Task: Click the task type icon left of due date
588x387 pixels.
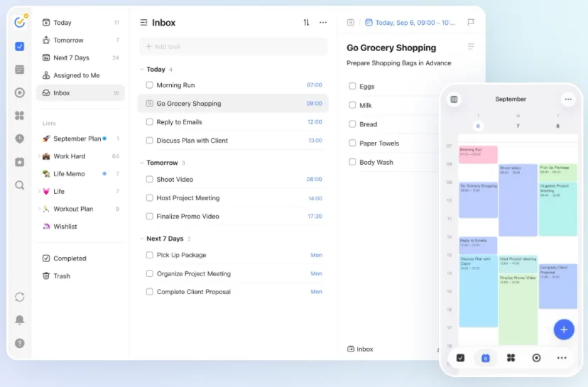Action: [351, 23]
